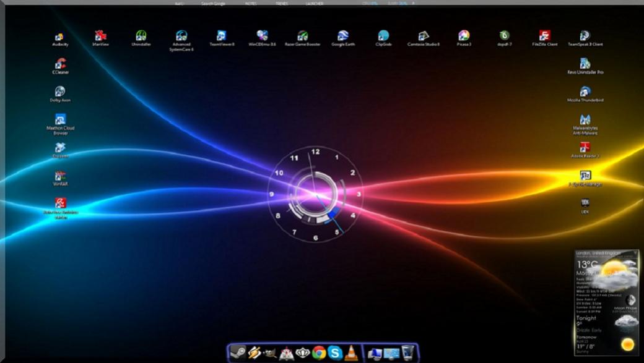Click the Picasa 3 shortcut
This screenshot has width=644, height=363.
click(x=464, y=36)
